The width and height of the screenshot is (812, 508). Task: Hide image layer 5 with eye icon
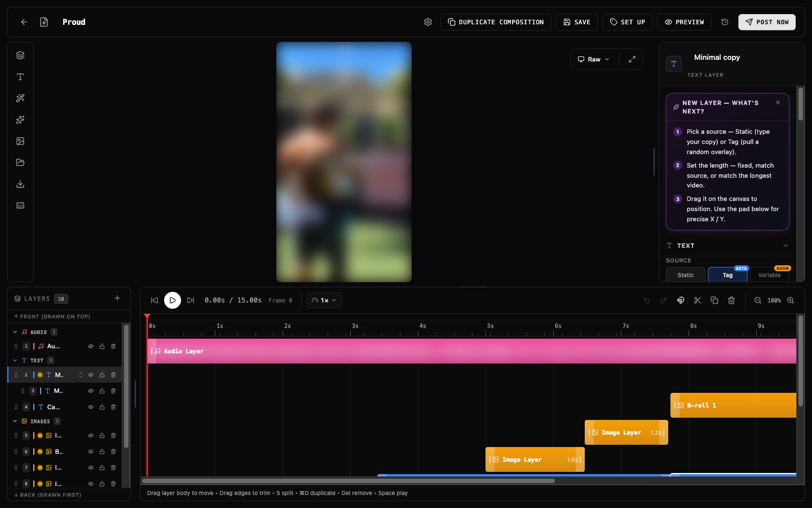coord(91,436)
